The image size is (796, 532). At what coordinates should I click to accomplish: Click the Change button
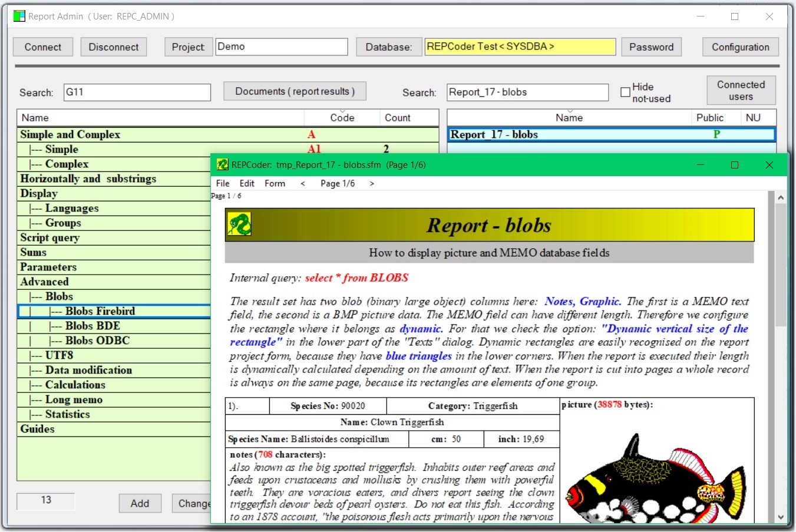[192, 503]
